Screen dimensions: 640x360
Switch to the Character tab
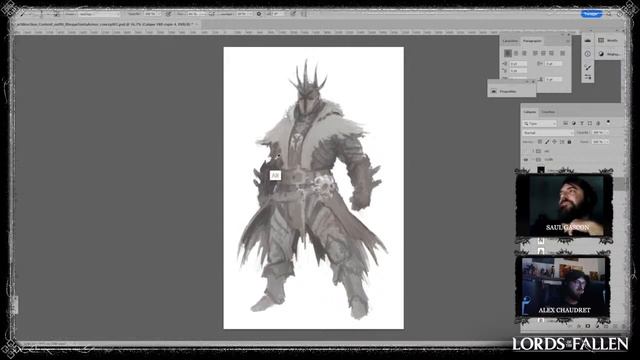pos(510,41)
